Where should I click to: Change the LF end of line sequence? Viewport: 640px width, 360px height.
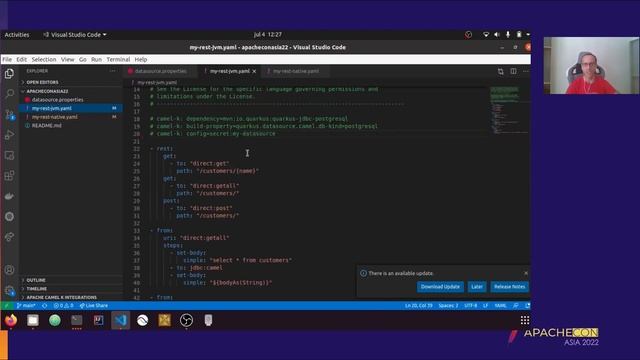click(x=485, y=306)
